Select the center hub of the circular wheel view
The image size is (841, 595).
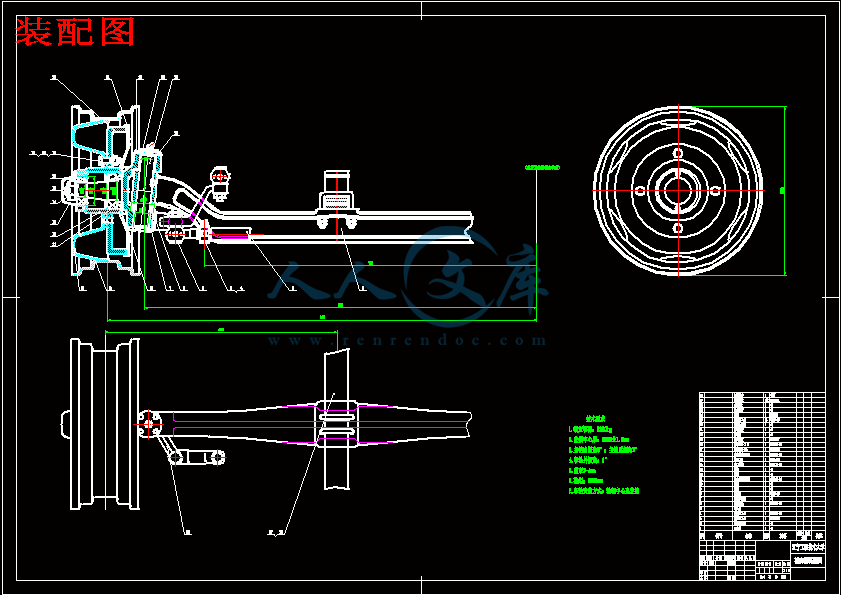click(x=678, y=190)
